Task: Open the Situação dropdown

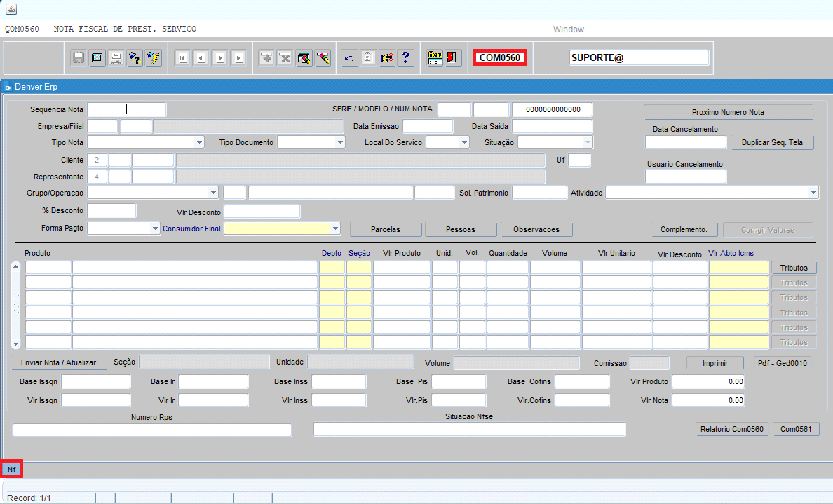Action: [x=588, y=142]
